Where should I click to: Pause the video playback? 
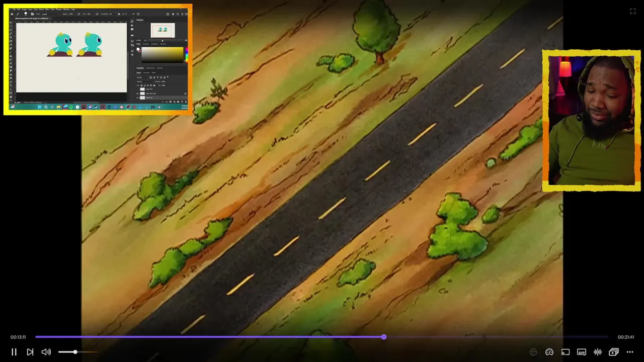14,352
